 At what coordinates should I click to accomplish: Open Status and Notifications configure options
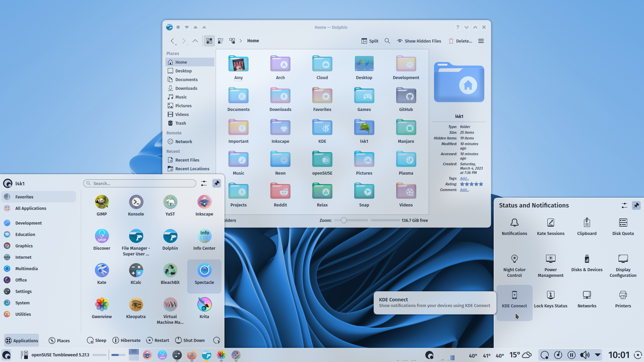(624, 205)
